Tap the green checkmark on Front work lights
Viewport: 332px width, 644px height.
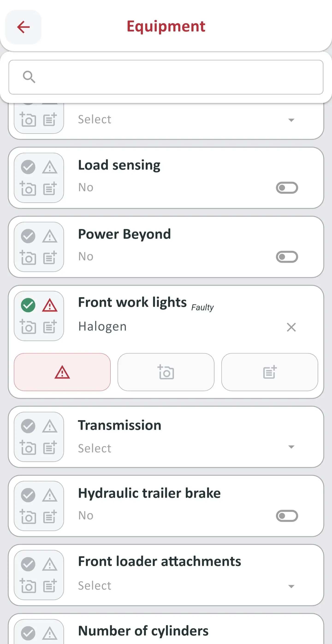28,305
